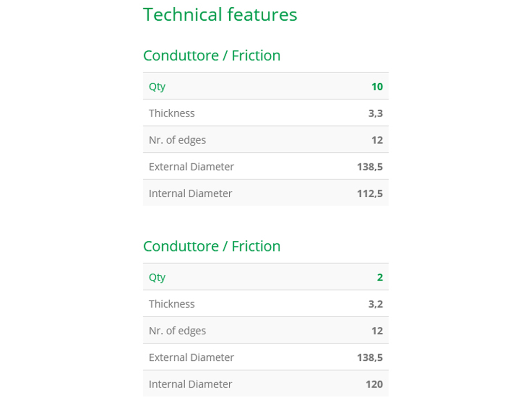This screenshot has width=532, height=399.
Task: Click the internal diameter value 112,5
Action: [x=370, y=193]
